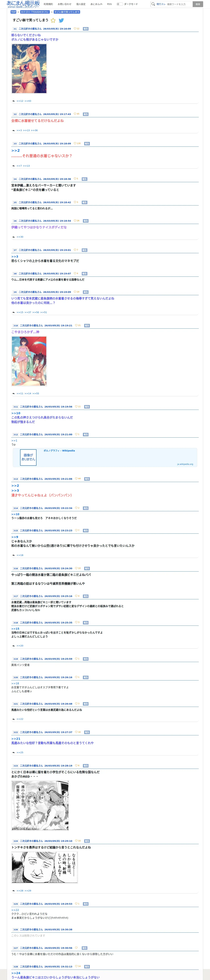Like post 24 with heart icon
Screen dimensions: 210x980
pos(76,841)
